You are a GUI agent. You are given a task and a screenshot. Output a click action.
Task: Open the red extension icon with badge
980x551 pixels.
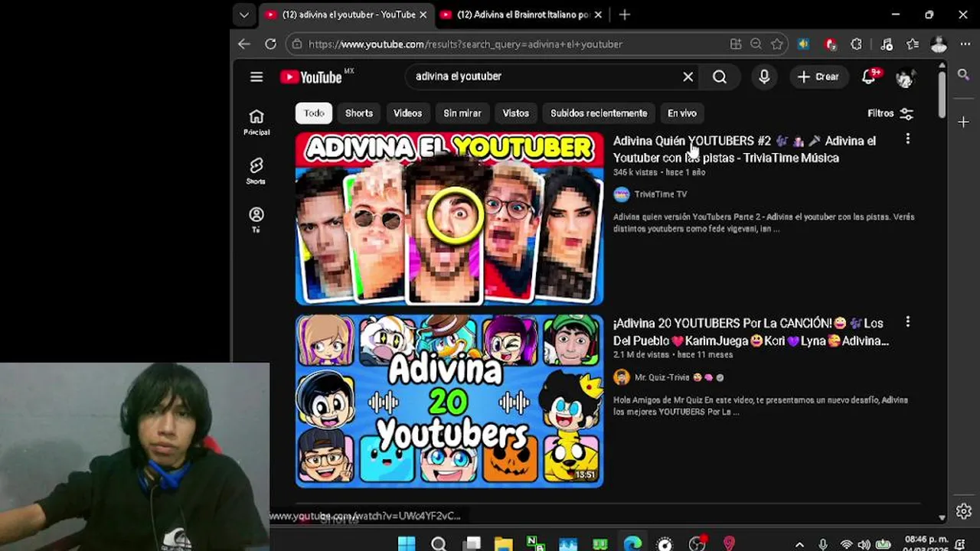pos(831,44)
